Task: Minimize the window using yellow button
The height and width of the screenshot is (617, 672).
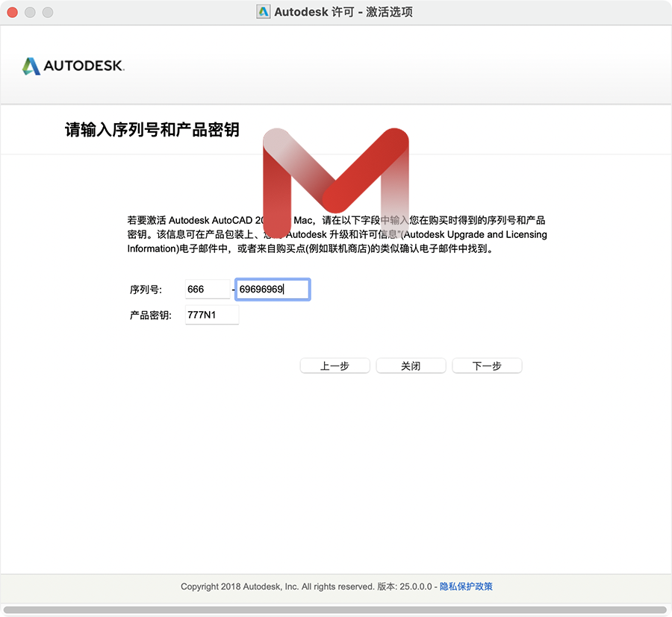Action: pyautogui.click(x=29, y=13)
